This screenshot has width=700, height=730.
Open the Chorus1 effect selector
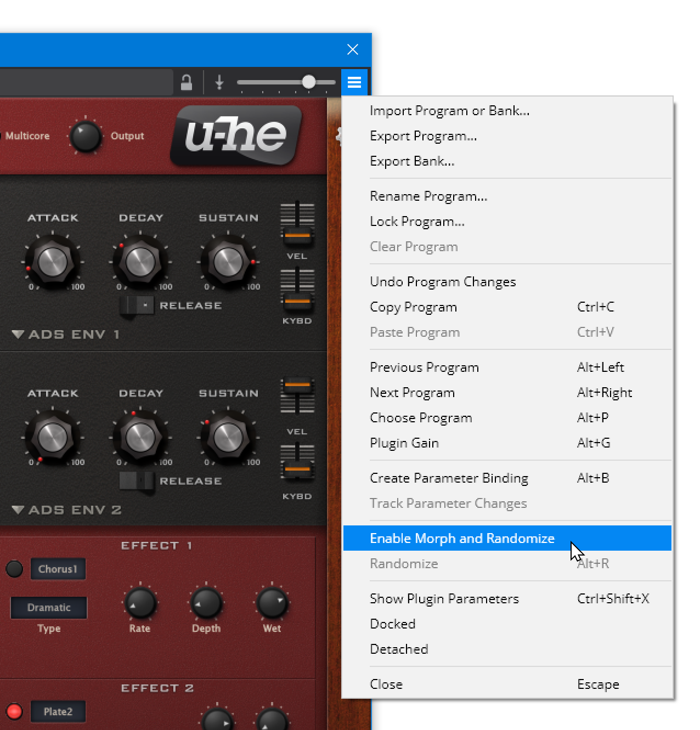[x=58, y=569]
